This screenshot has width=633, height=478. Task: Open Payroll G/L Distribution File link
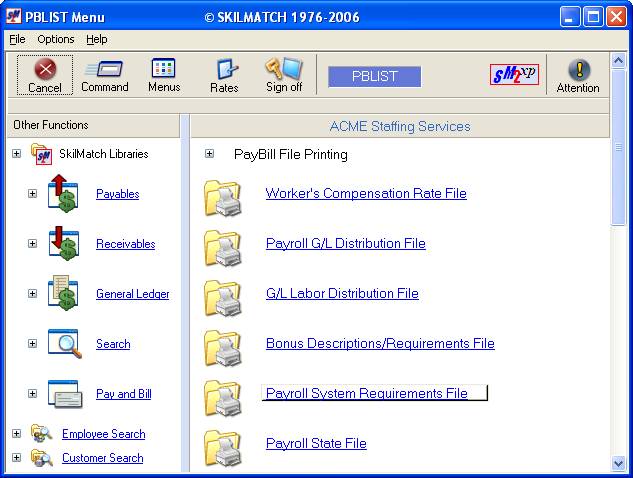coord(346,243)
